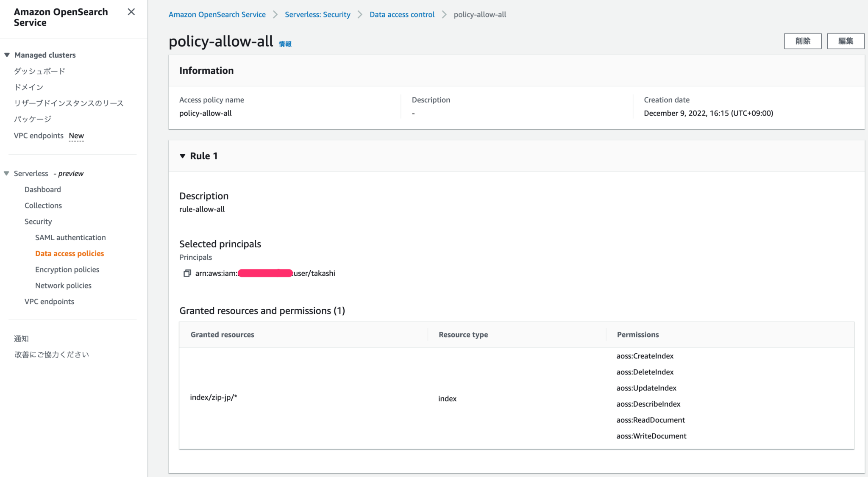Select Data access policies
This screenshot has height=477, width=868.
coord(70,253)
